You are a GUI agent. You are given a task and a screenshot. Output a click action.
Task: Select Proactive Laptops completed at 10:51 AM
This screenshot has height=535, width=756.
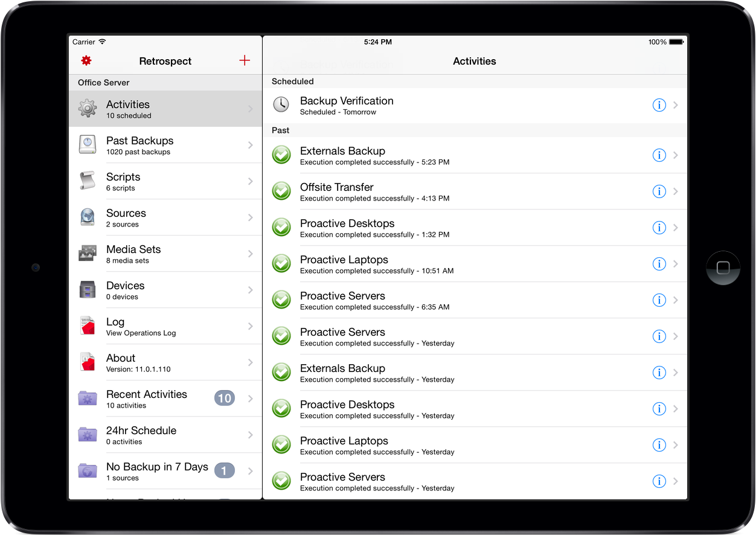pos(475,264)
